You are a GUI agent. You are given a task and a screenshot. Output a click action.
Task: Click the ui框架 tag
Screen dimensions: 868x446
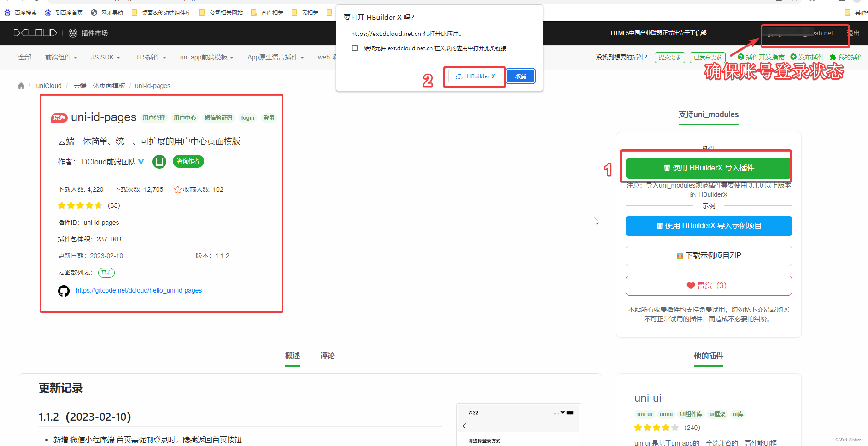pos(717,414)
